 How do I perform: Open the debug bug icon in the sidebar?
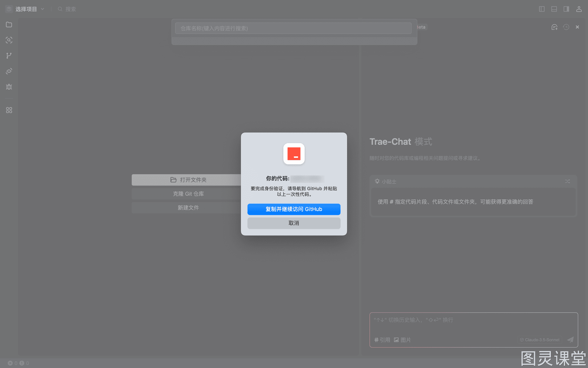pos(9,87)
